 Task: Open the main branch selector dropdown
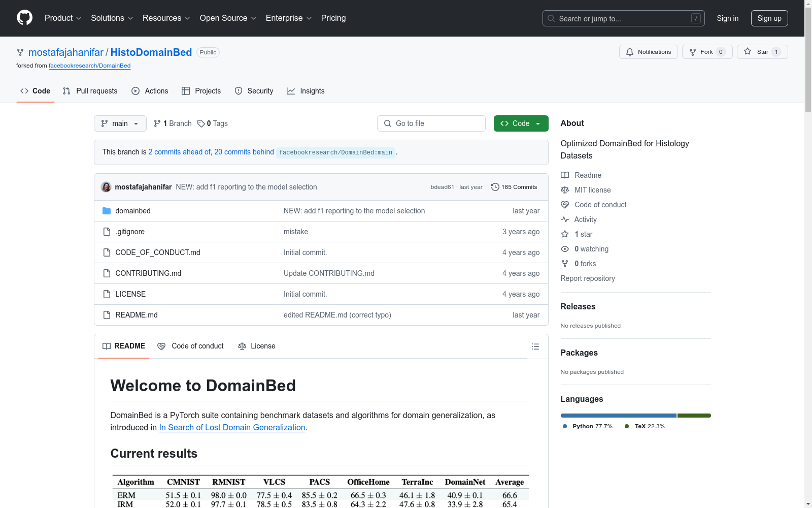(x=120, y=123)
